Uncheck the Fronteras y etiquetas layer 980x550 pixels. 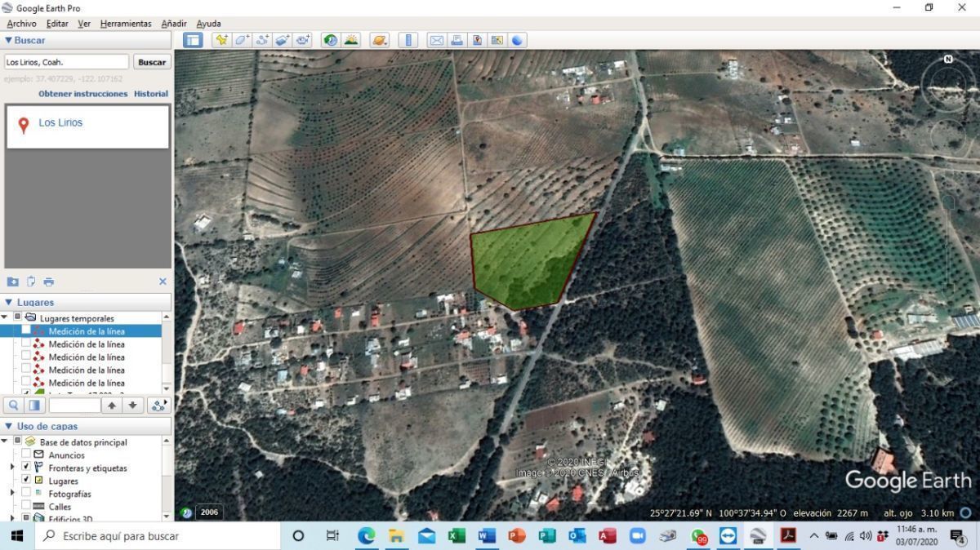pyautogui.click(x=26, y=468)
